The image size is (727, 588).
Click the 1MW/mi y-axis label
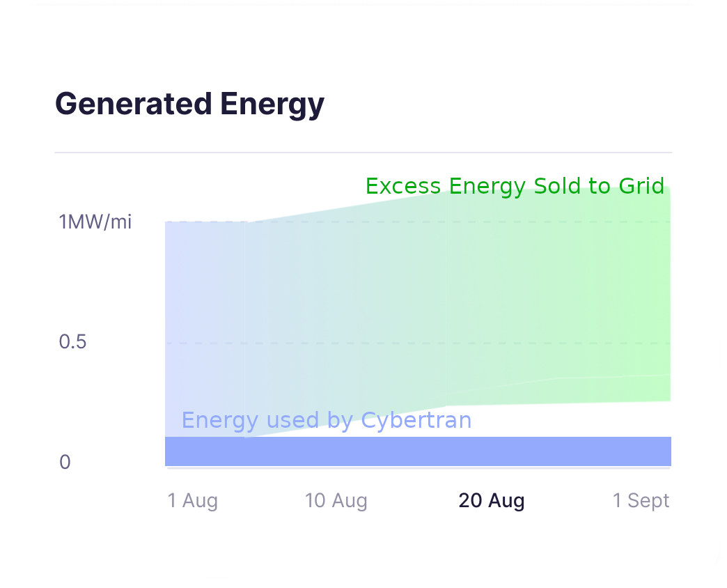click(95, 222)
